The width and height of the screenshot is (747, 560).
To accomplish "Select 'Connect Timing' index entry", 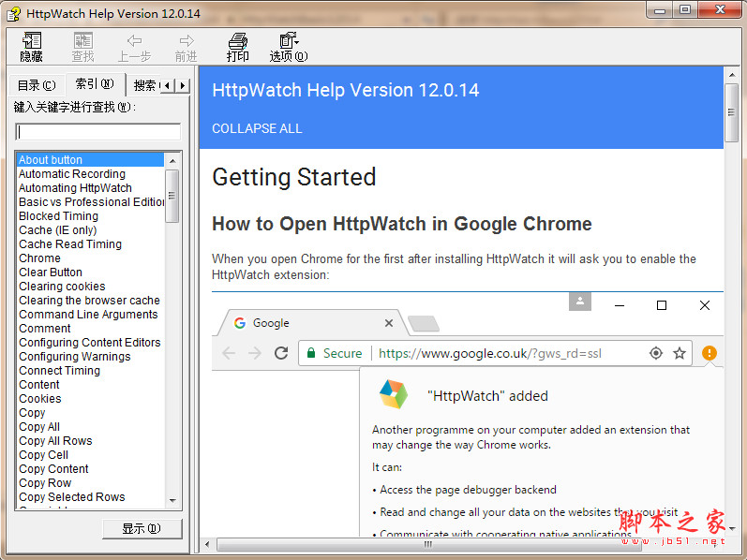I will pyautogui.click(x=60, y=371).
